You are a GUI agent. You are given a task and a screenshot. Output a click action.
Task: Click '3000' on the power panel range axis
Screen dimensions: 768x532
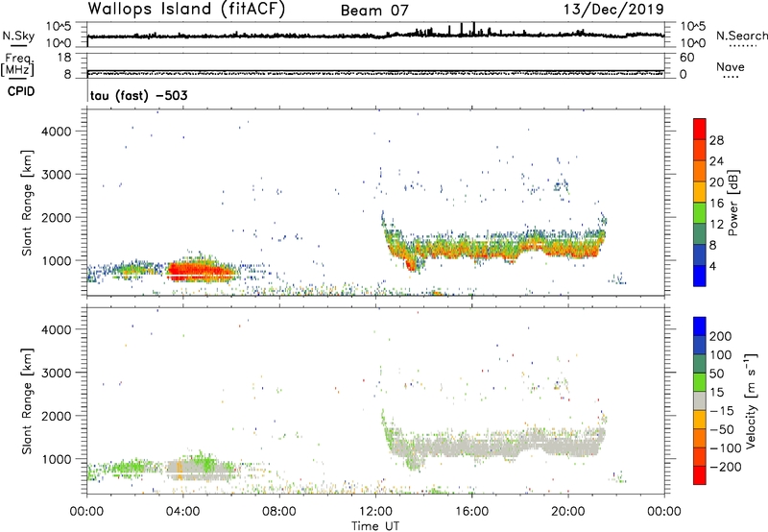tap(57, 175)
